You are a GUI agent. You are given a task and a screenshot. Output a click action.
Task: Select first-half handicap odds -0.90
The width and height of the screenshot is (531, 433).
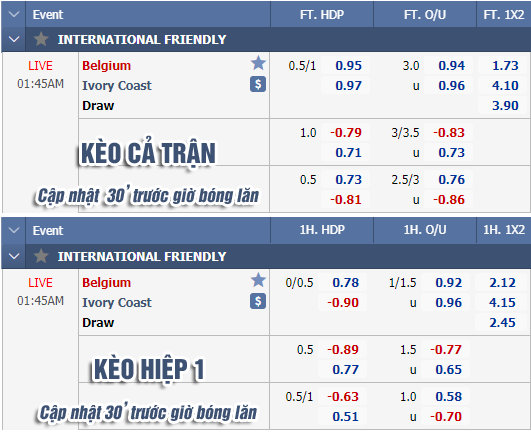tap(343, 302)
